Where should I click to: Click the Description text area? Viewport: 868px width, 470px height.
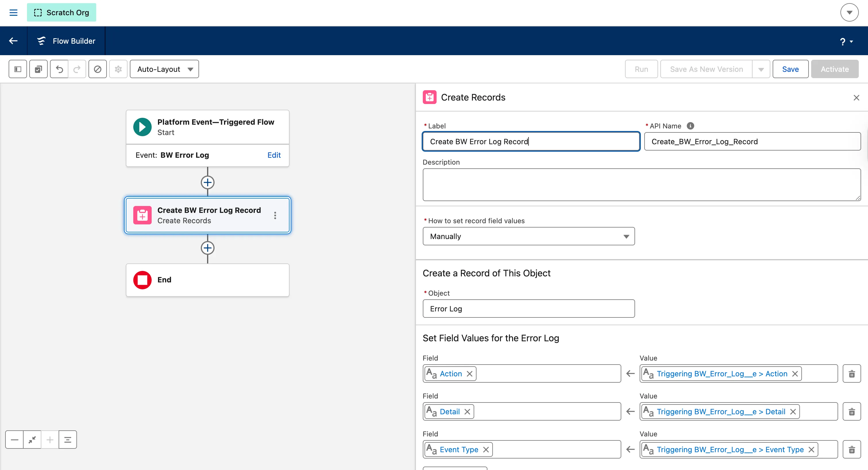(x=642, y=185)
